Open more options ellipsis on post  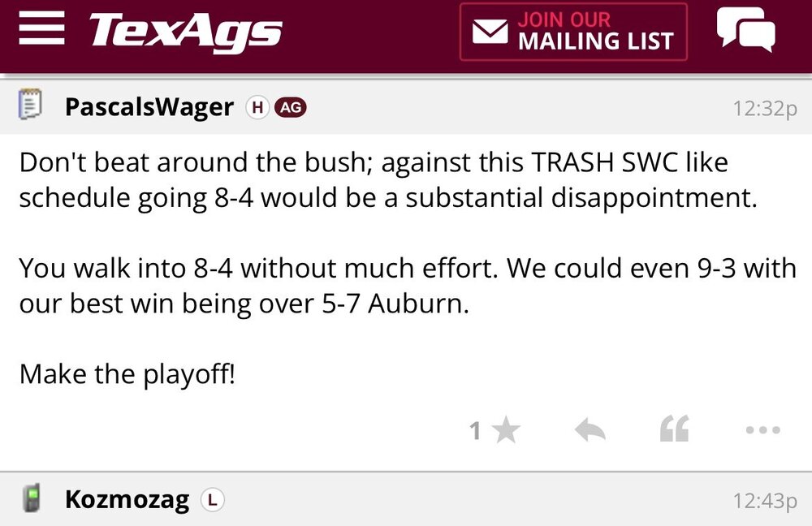tap(762, 431)
